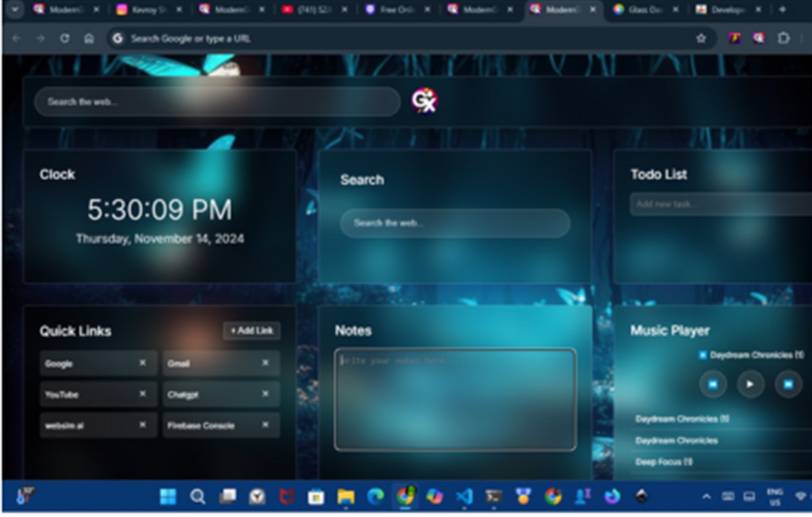
Task: Click the pink extension icon in toolbar
Action: [x=735, y=39]
